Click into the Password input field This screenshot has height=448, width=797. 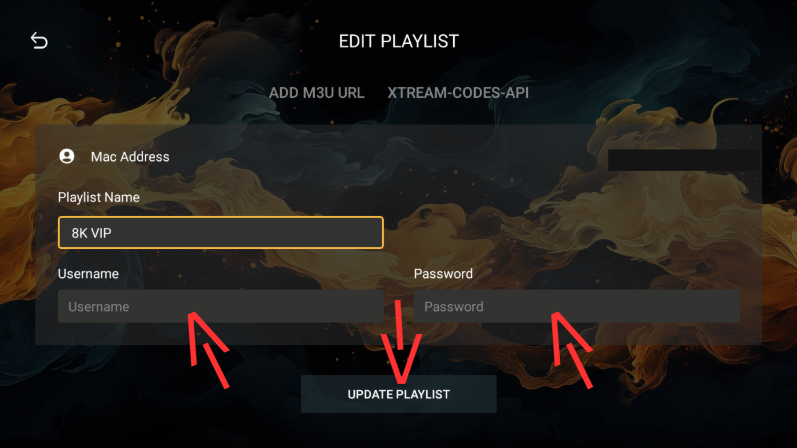click(x=576, y=306)
